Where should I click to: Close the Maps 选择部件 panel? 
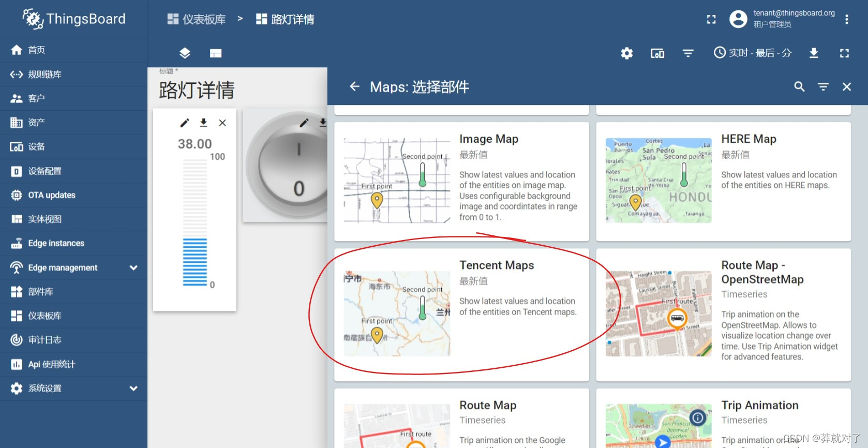coord(847,86)
